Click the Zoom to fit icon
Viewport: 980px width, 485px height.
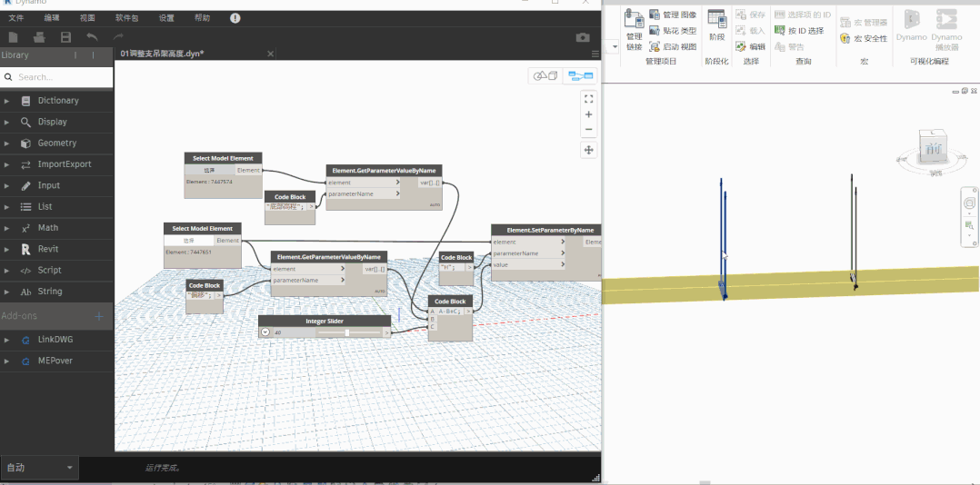tap(588, 99)
